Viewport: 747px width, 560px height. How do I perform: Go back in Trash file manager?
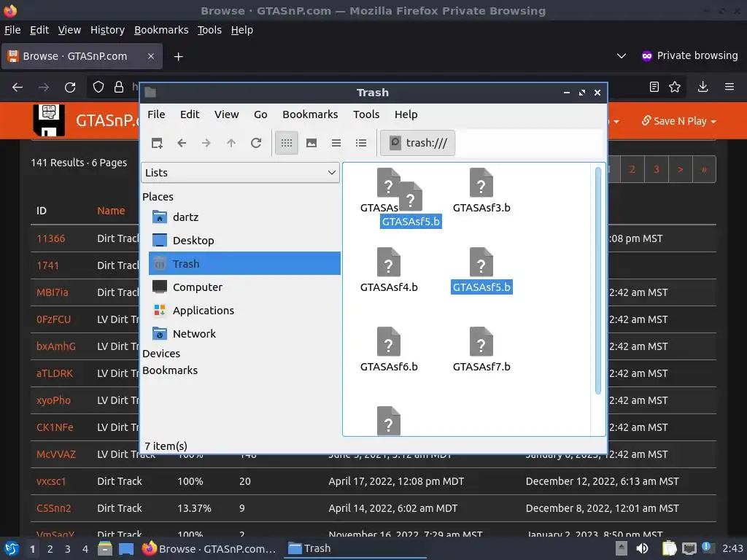point(182,143)
